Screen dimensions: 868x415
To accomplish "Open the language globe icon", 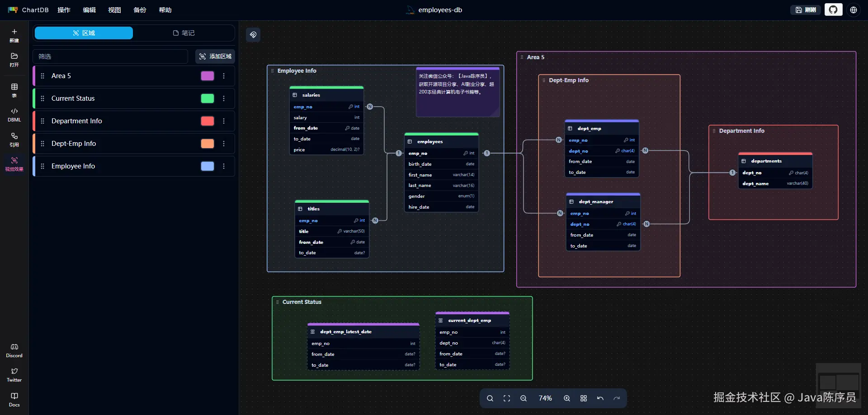I will (854, 9).
